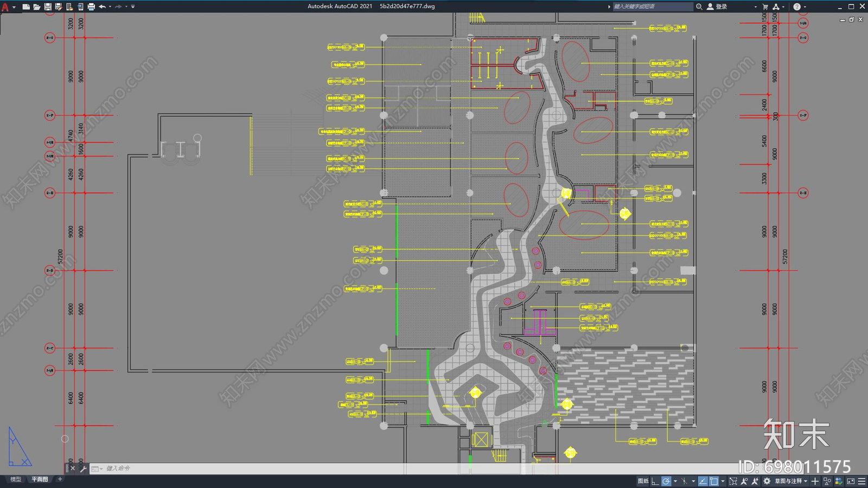The width and height of the screenshot is (868, 488).
Task: Restore down the drawing window
Action: pos(851,20)
